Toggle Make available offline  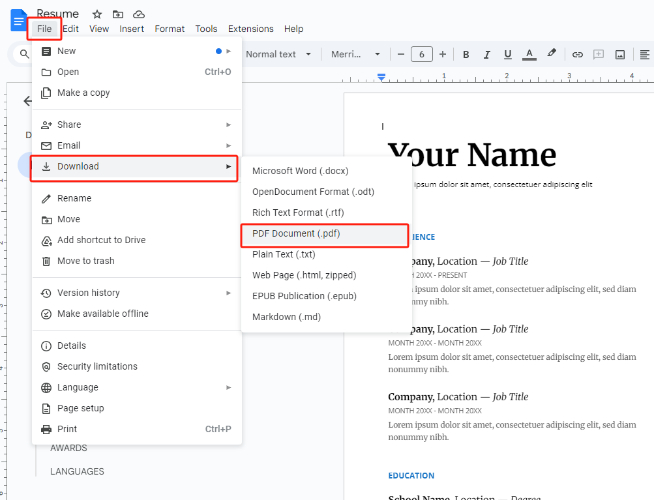(x=137, y=314)
